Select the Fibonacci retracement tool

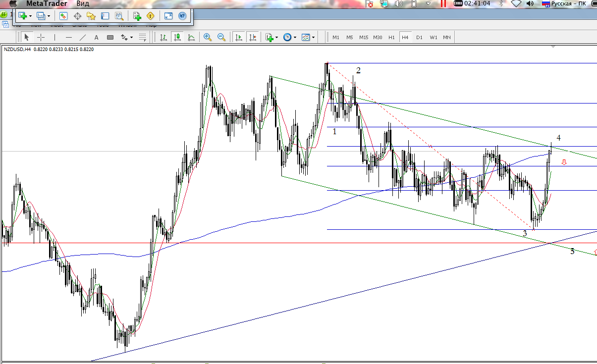click(x=143, y=37)
